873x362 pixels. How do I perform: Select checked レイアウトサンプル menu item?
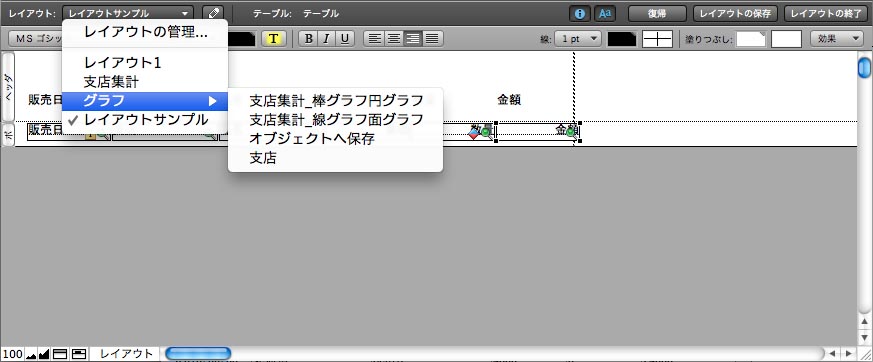[x=145, y=120]
